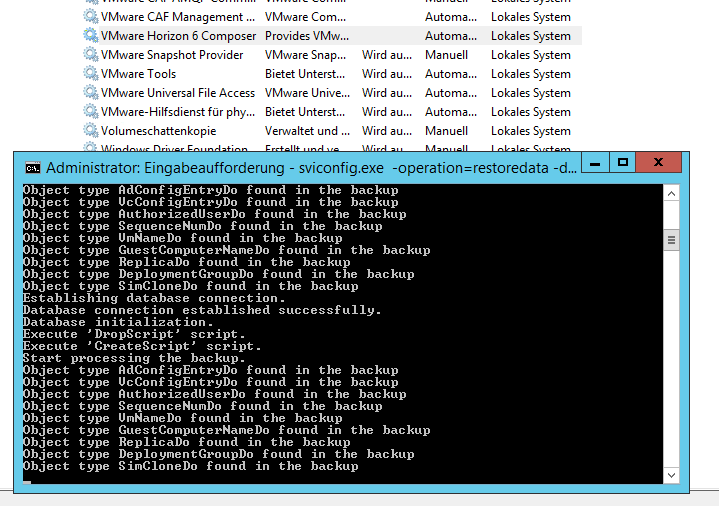Screen dimensions: 719x506
Task: Click 'Lokales System' logon of VMware Tools
Action: (x=531, y=73)
